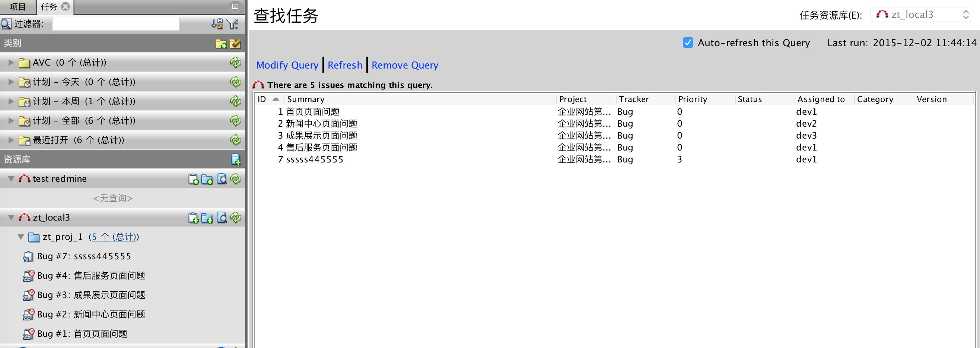This screenshot has height=348, width=980.
Task: Sort by the Version column header
Action: 944,99
